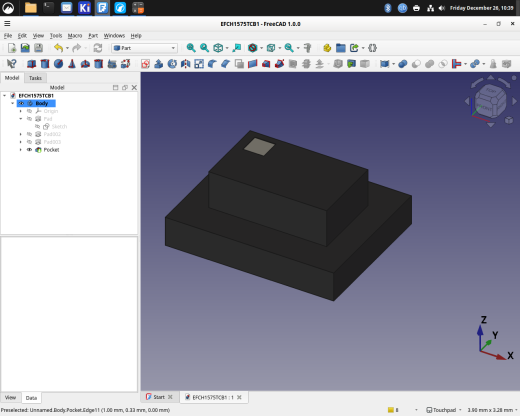Open the Edit menu

click(x=22, y=36)
